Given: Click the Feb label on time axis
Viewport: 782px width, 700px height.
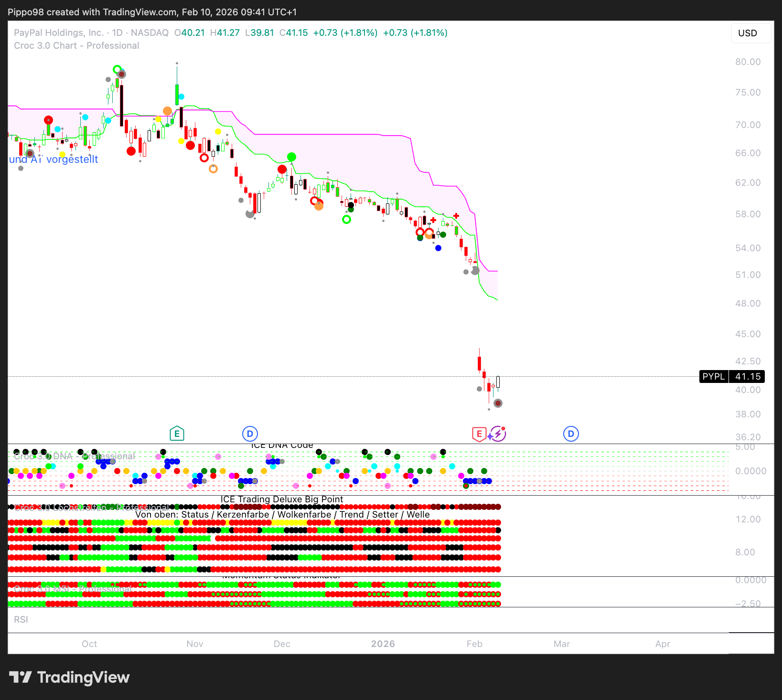Looking at the screenshot, I should (x=474, y=644).
